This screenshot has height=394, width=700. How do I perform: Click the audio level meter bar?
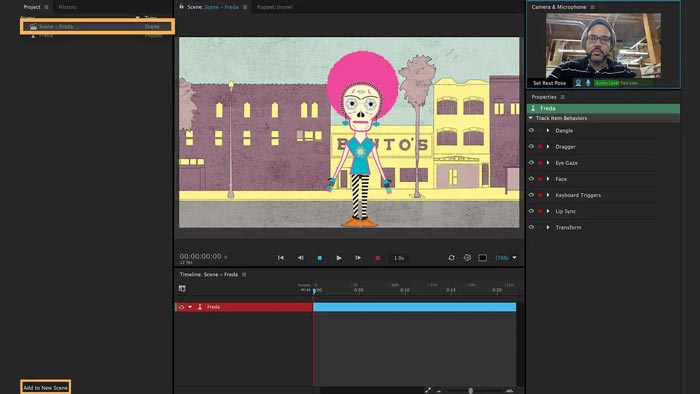coord(623,83)
